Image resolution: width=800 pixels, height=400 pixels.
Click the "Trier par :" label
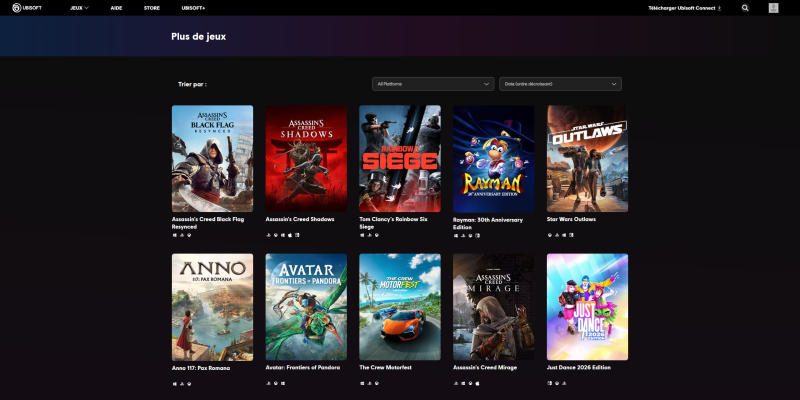click(x=192, y=84)
